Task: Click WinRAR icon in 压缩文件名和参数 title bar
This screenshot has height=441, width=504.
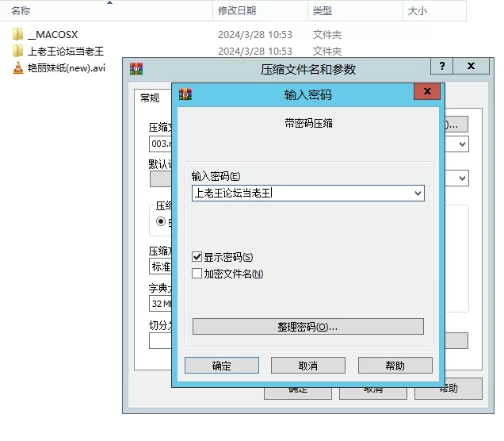Action: pyautogui.click(x=136, y=68)
